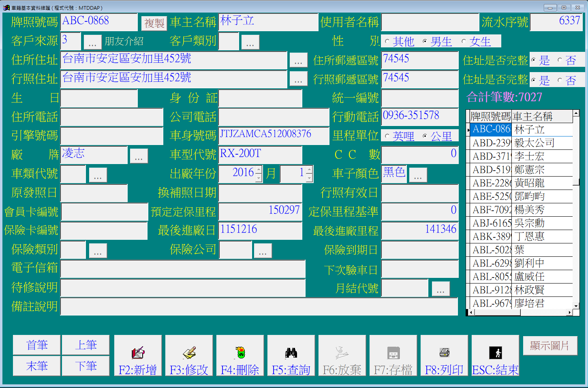588x388 pixels.
Task: Click the 行動電話 mobile phone field
Action: coord(420,117)
